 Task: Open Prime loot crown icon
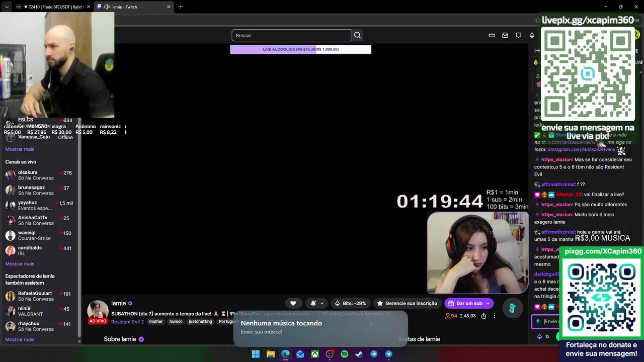[x=492, y=35]
